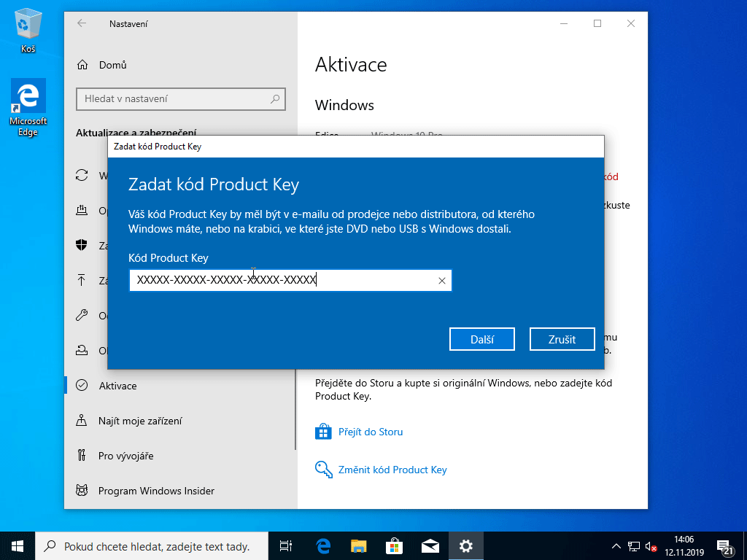
Task: Click the muted volume icon in tray
Action: coord(651,547)
